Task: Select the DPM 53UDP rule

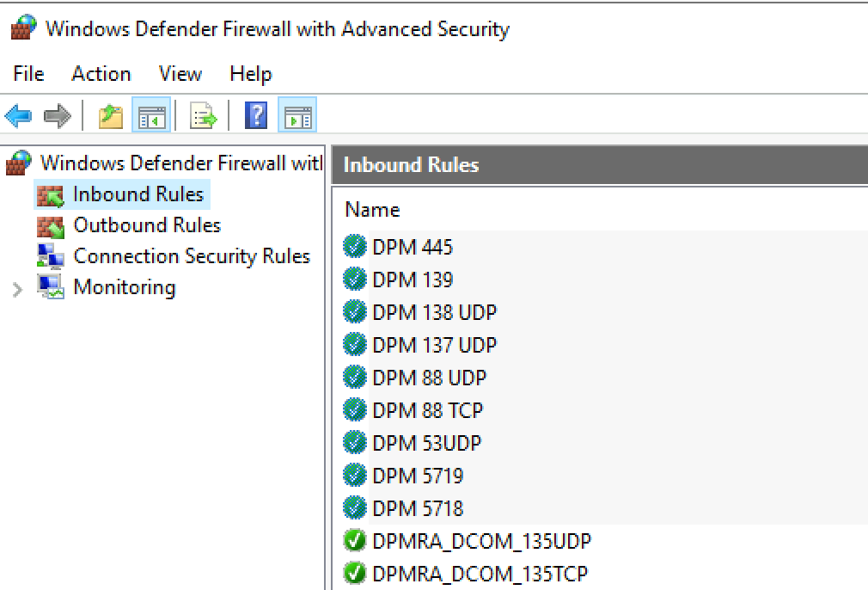Action: point(427,443)
